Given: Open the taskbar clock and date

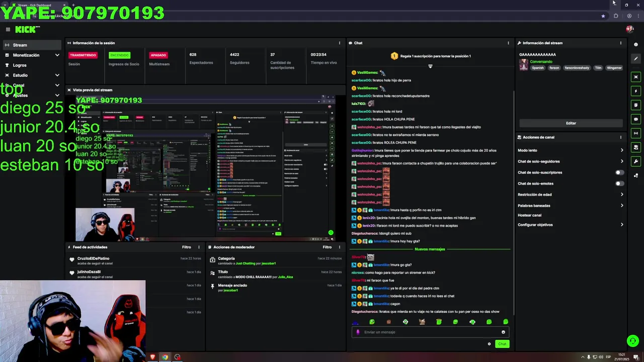Looking at the screenshot, I should [x=622, y=357].
